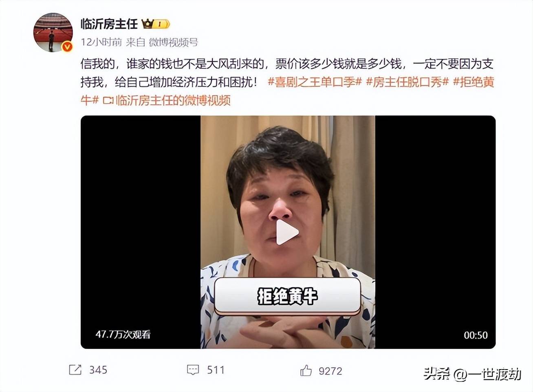Click the 47.7万次观看 view count
Image resolution: width=533 pixels, height=392 pixels.
pyautogui.click(x=123, y=335)
